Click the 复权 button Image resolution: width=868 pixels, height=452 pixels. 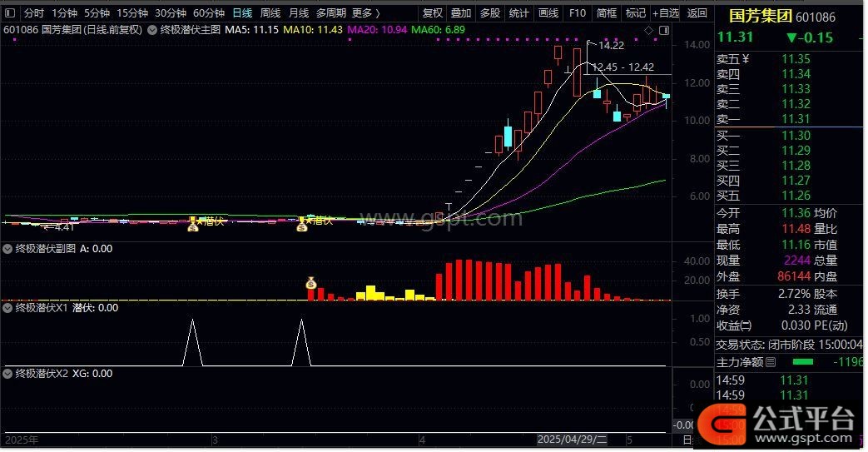coord(433,13)
